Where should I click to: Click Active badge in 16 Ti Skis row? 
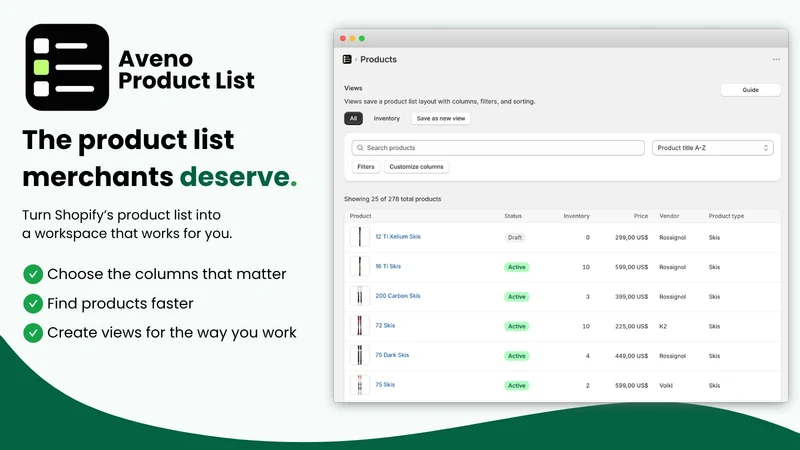[516, 267]
